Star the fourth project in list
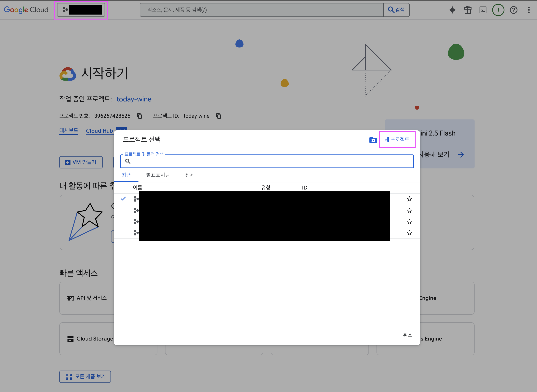This screenshot has width=537, height=392. click(409, 233)
